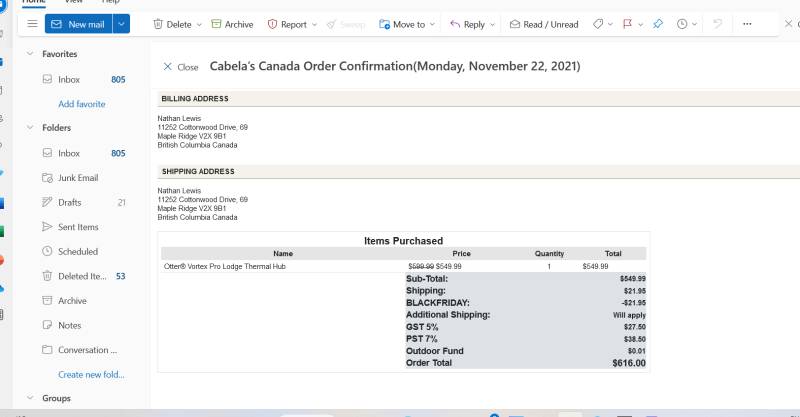Close the order confirmation email
Image resolution: width=800 pixels, height=417 pixels.
(181, 67)
